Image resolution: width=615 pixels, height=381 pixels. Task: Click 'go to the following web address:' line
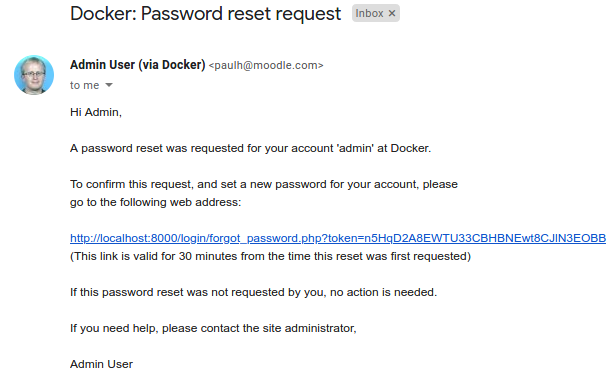click(156, 202)
